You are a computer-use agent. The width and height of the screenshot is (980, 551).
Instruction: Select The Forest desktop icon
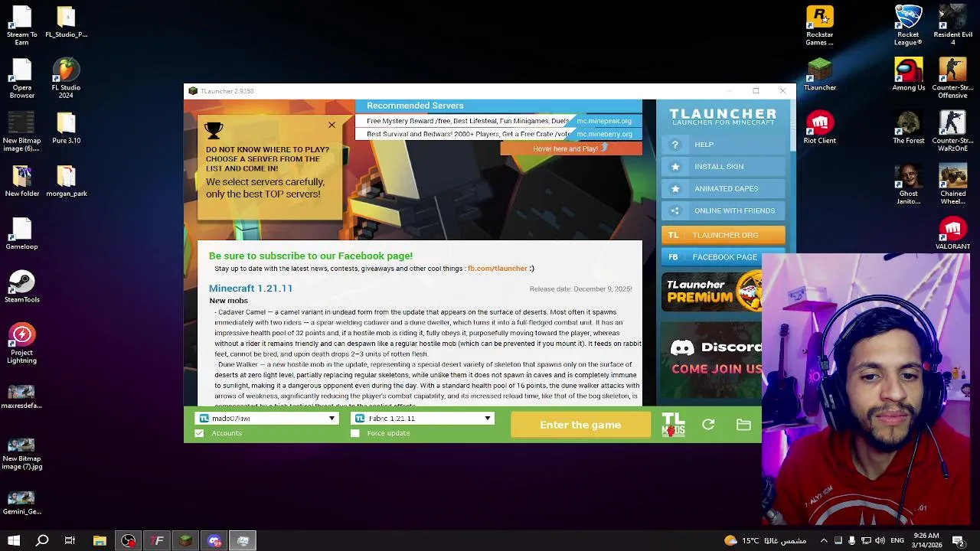coord(908,127)
